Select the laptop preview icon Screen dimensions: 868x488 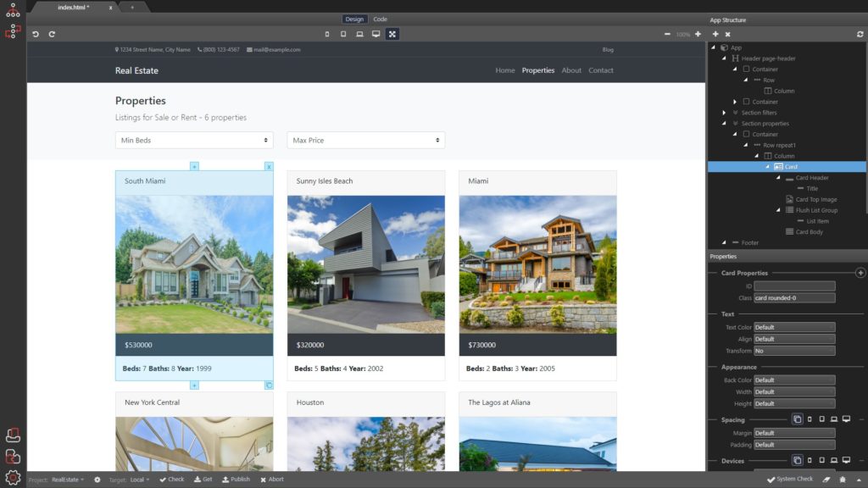tap(359, 34)
